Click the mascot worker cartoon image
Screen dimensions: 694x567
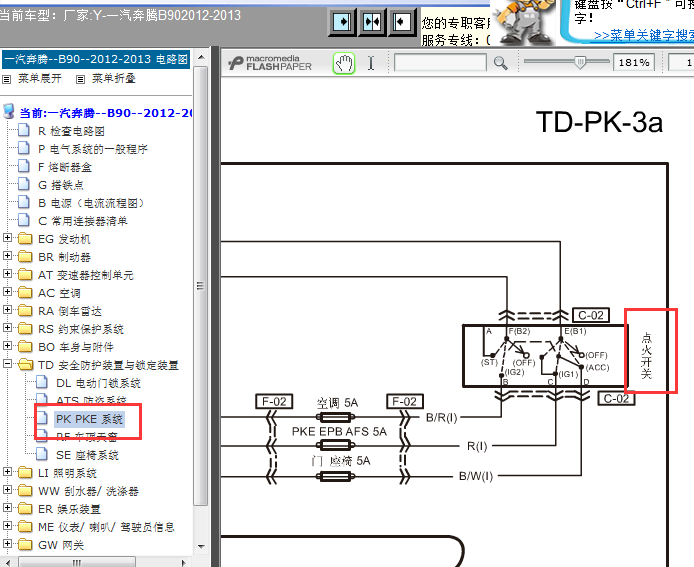point(524,22)
